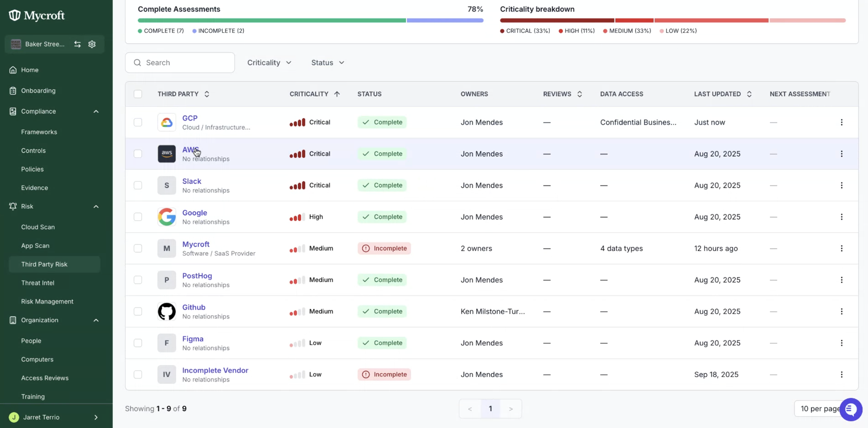Collapse the Compliance sidebar section
This screenshot has height=428, width=868.
pos(96,111)
